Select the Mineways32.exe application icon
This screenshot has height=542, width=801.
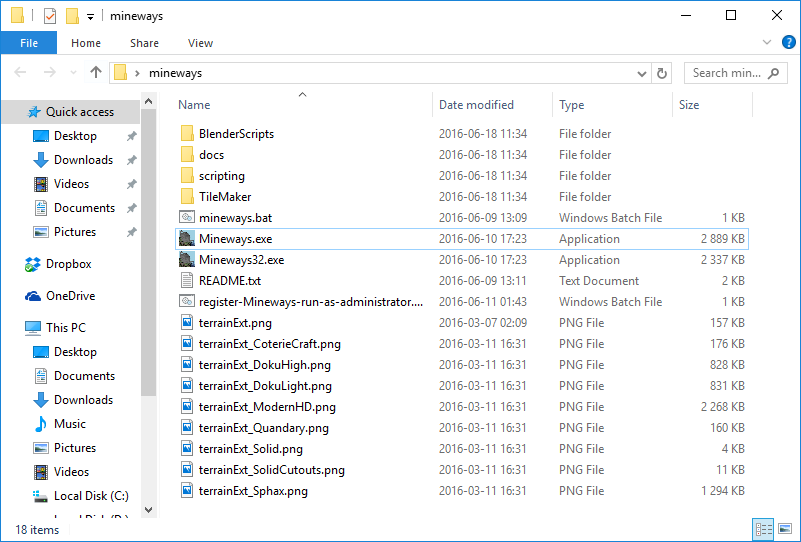tap(187, 260)
